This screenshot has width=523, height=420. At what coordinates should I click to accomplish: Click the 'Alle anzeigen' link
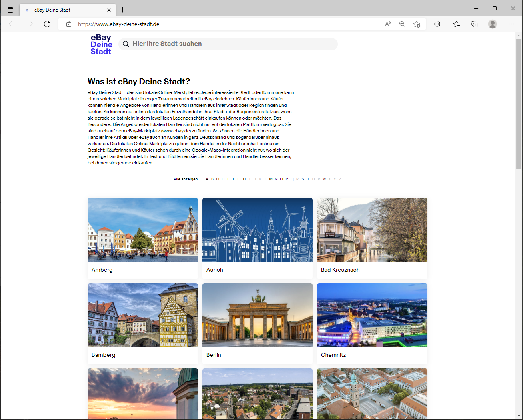tap(186, 179)
